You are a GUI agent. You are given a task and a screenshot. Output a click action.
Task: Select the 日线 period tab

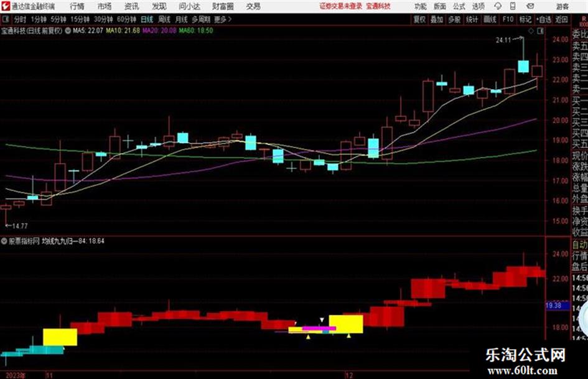point(147,19)
